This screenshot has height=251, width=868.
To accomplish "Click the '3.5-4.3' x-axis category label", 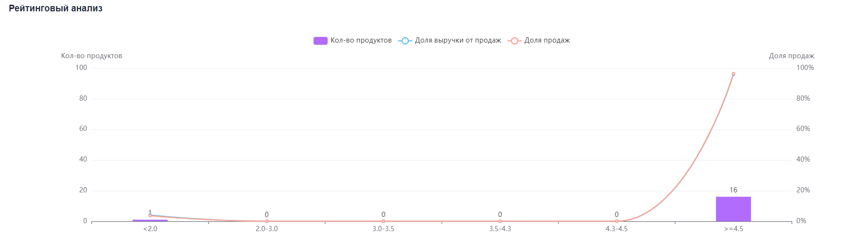I will (500, 229).
